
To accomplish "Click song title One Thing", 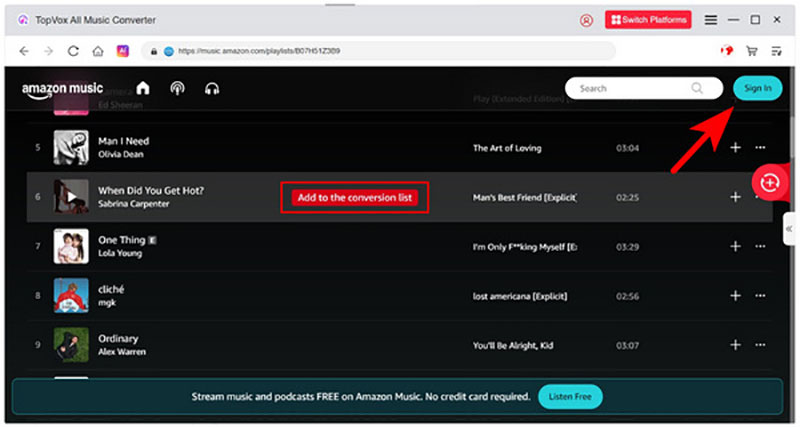I will [121, 240].
